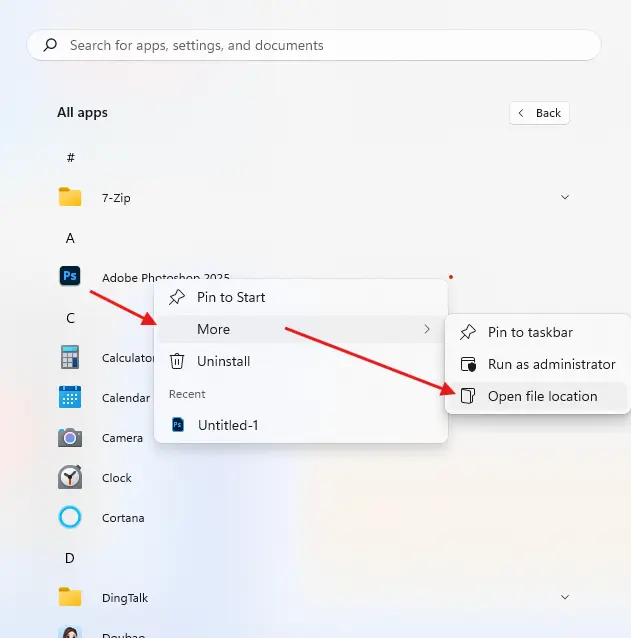Launch the Calculator app icon

(70, 357)
